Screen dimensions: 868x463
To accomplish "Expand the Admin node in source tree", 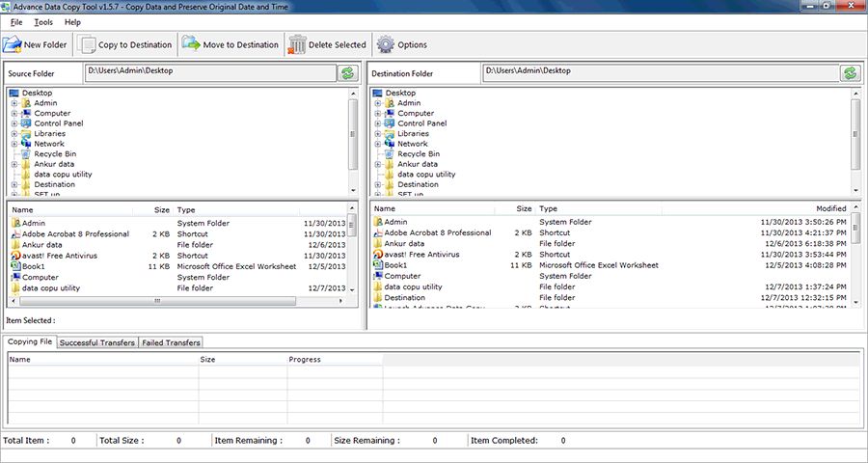I will 15,103.
